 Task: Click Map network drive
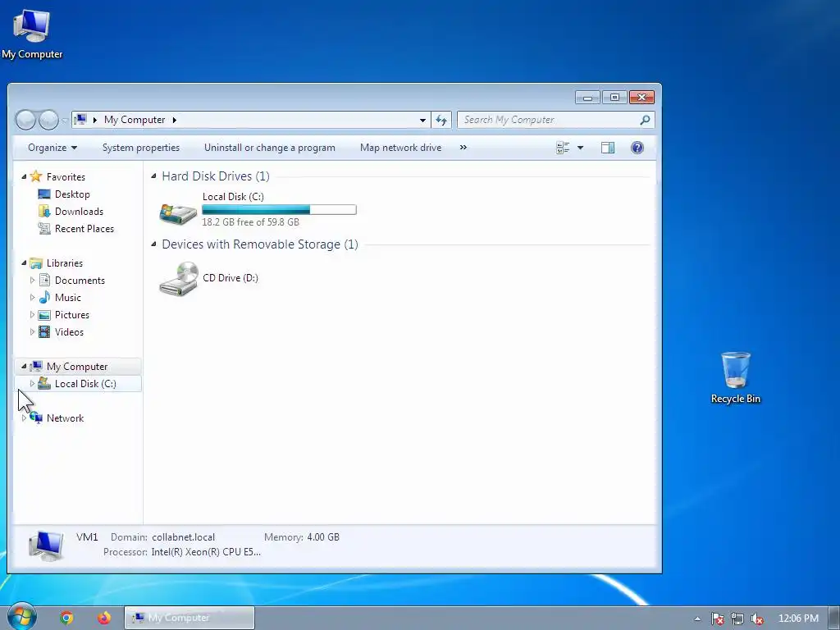click(x=400, y=148)
